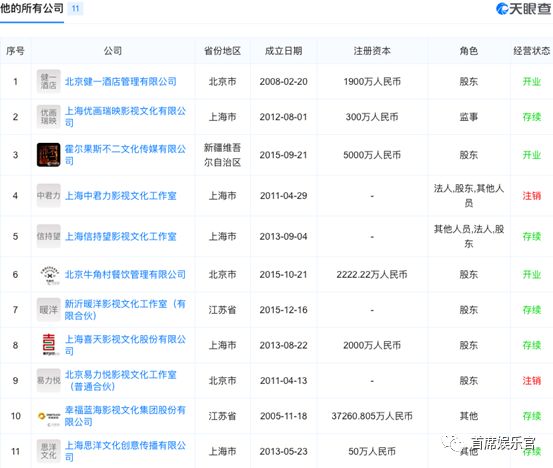The image size is (553, 468).
Task: Click the 经营状态 column header
Action: pyautogui.click(x=531, y=51)
